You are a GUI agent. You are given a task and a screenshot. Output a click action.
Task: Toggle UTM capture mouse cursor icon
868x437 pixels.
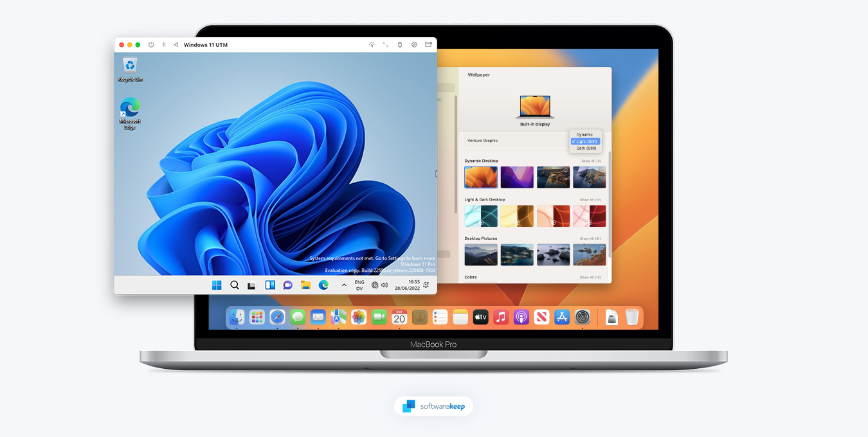pos(371,45)
